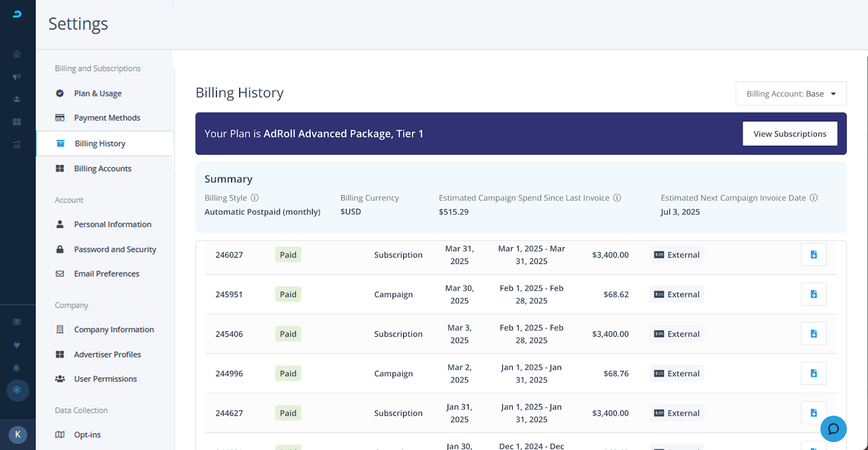Image resolution: width=868 pixels, height=450 pixels.
Task: Open the chat support bubble
Action: coord(833,429)
